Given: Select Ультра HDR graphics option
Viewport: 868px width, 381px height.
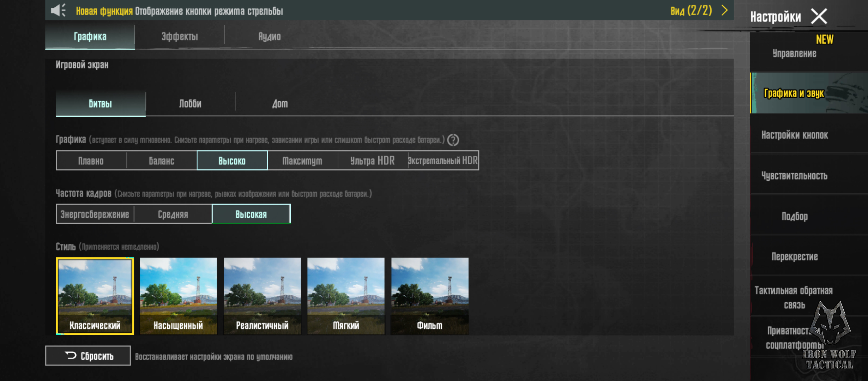Looking at the screenshot, I should click(x=372, y=161).
